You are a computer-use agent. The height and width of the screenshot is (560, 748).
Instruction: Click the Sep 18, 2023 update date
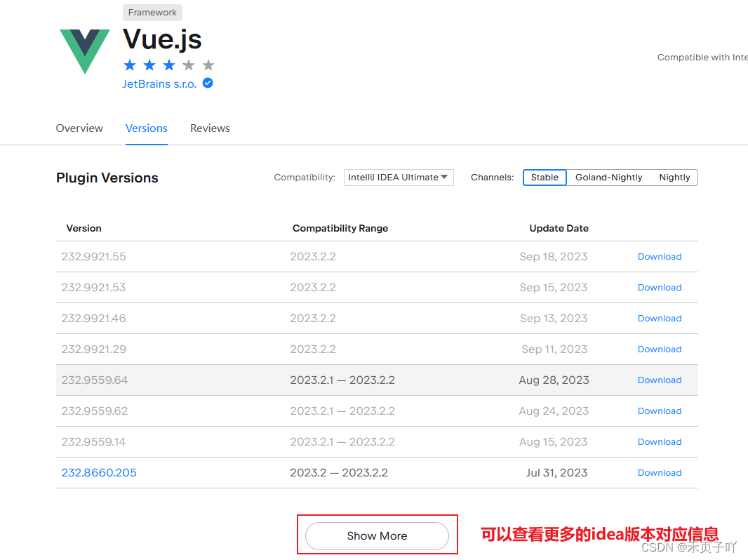point(554,257)
